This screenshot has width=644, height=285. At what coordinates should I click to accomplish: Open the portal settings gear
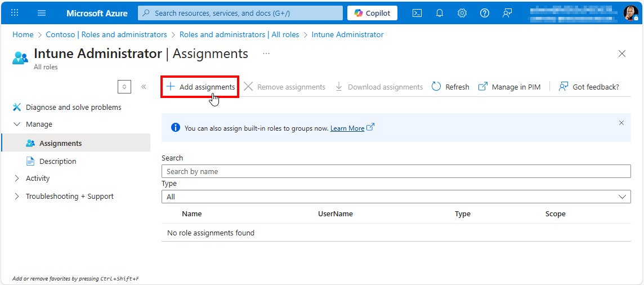coord(462,13)
